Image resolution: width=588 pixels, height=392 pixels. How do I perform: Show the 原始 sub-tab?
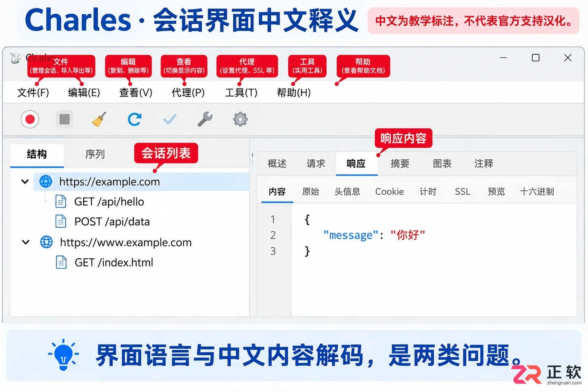pos(311,192)
